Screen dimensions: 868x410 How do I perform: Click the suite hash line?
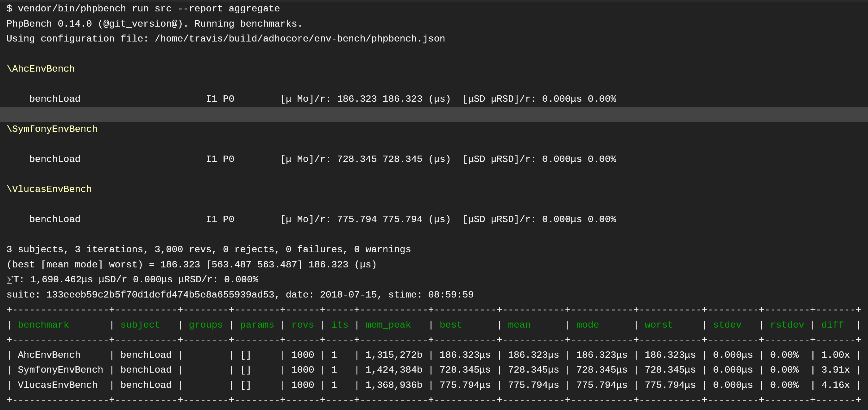click(240, 295)
